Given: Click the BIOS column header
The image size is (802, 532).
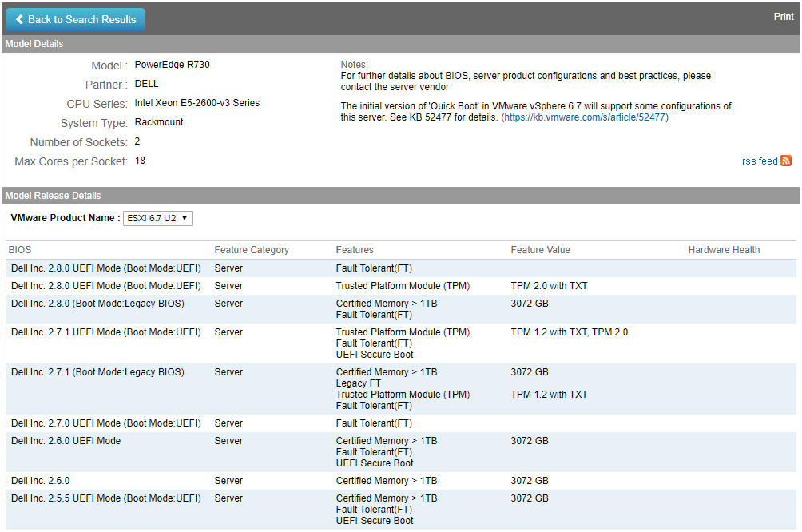Looking at the screenshot, I should tap(20, 250).
